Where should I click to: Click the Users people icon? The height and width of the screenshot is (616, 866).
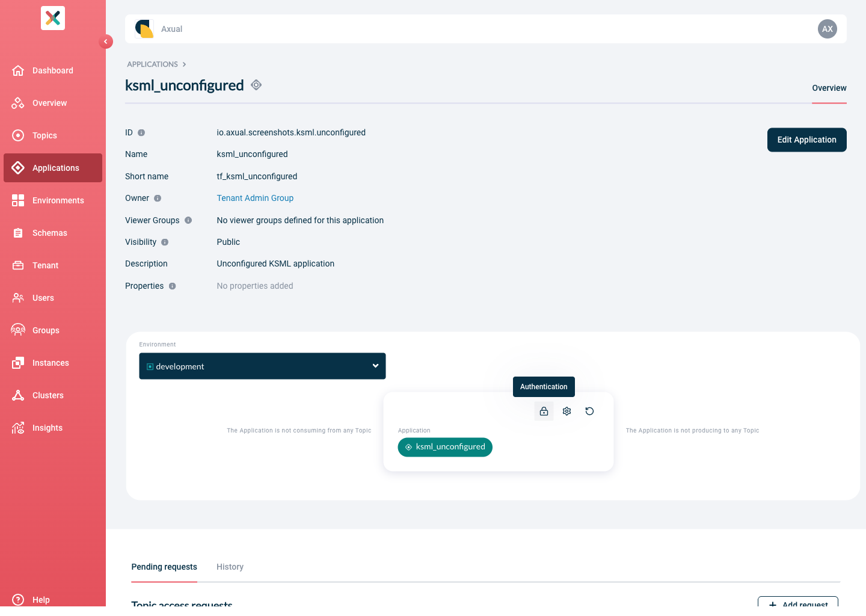click(x=18, y=298)
